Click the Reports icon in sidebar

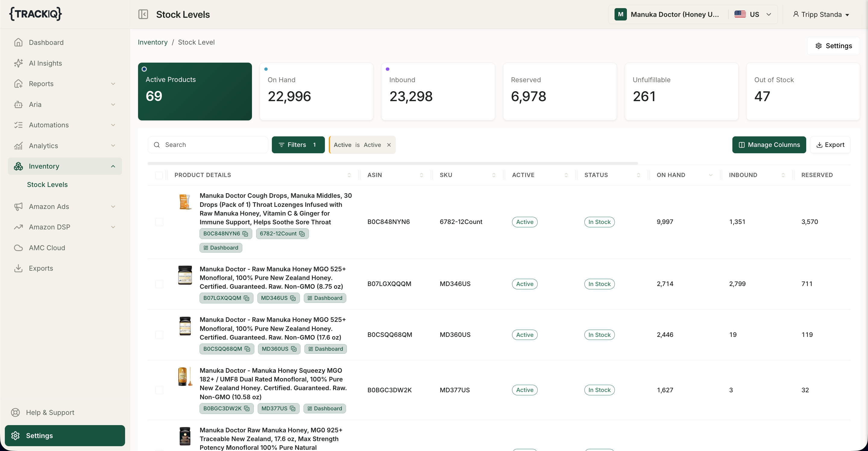(x=18, y=84)
